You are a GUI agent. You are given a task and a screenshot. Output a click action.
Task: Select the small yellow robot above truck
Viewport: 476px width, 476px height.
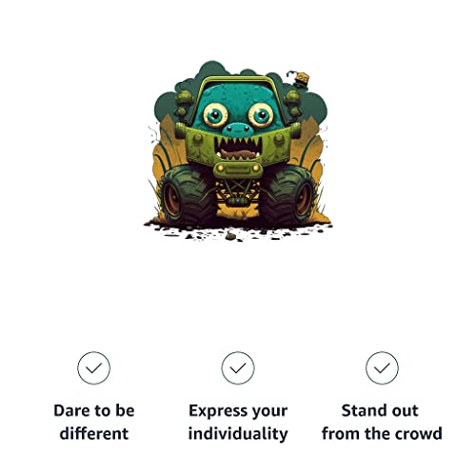coord(300,79)
